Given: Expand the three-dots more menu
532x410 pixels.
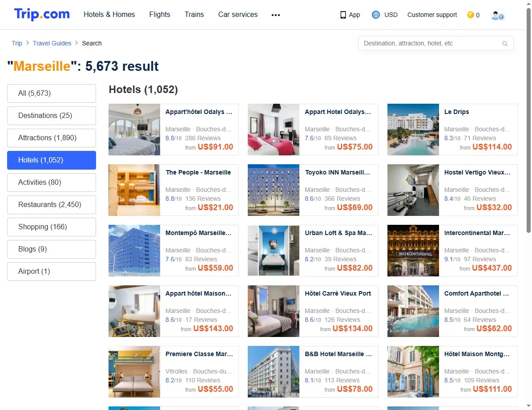Looking at the screenshot, I should (276, 15).
